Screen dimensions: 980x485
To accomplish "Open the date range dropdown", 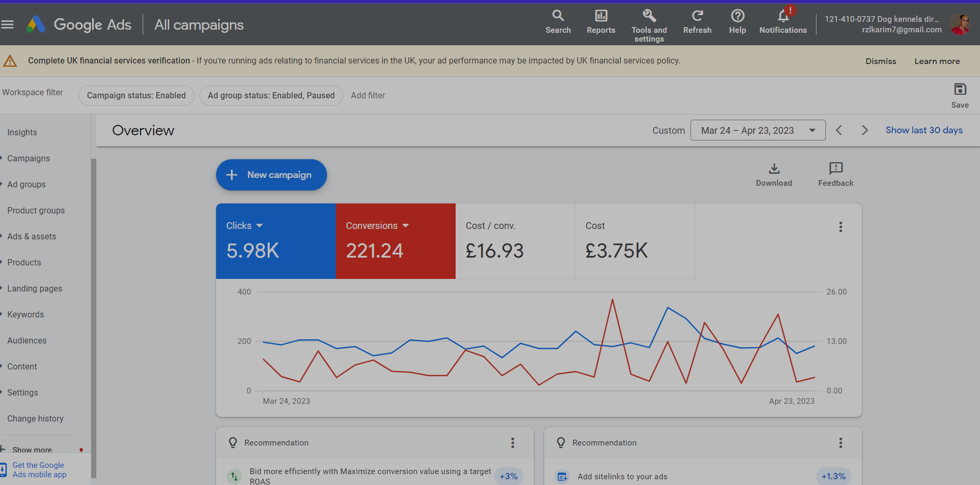I will [x=758, y=130].
